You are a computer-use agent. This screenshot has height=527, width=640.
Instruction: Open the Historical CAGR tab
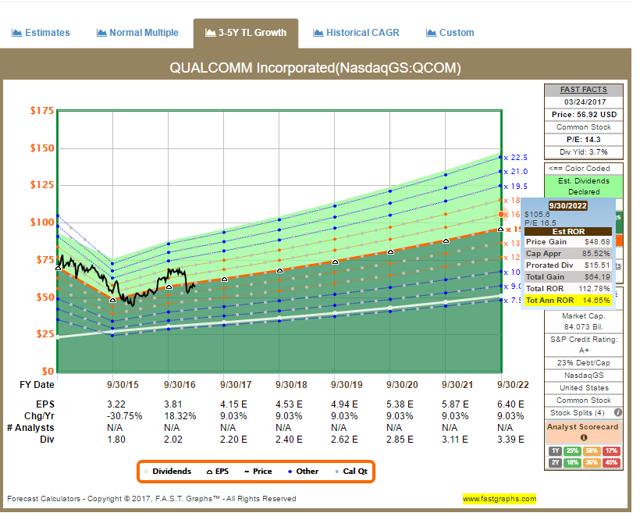click(356, 33)
